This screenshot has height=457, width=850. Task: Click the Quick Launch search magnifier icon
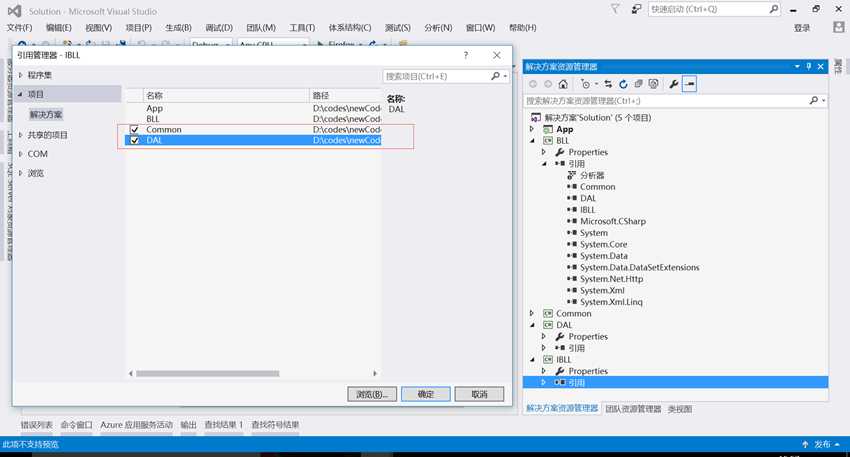click(x=774, y=9)
